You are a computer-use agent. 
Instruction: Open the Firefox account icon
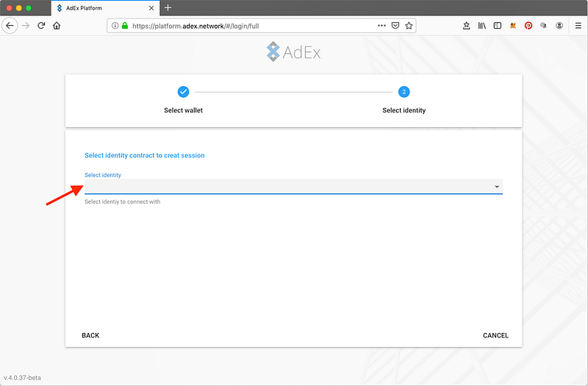click(559, 26)
